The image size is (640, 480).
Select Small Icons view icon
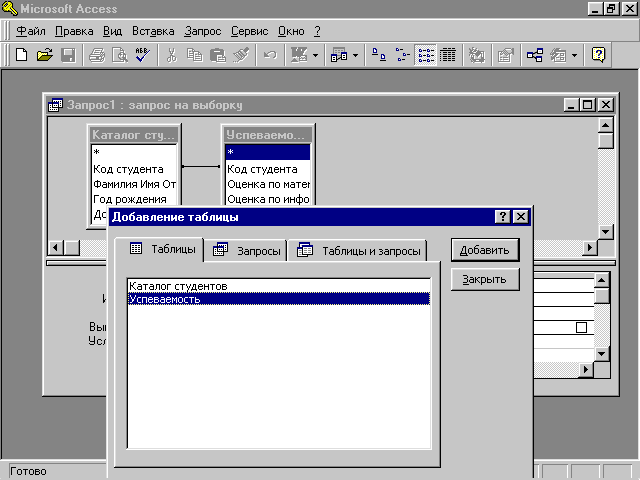pyautogui.click(x=402, y=55)
